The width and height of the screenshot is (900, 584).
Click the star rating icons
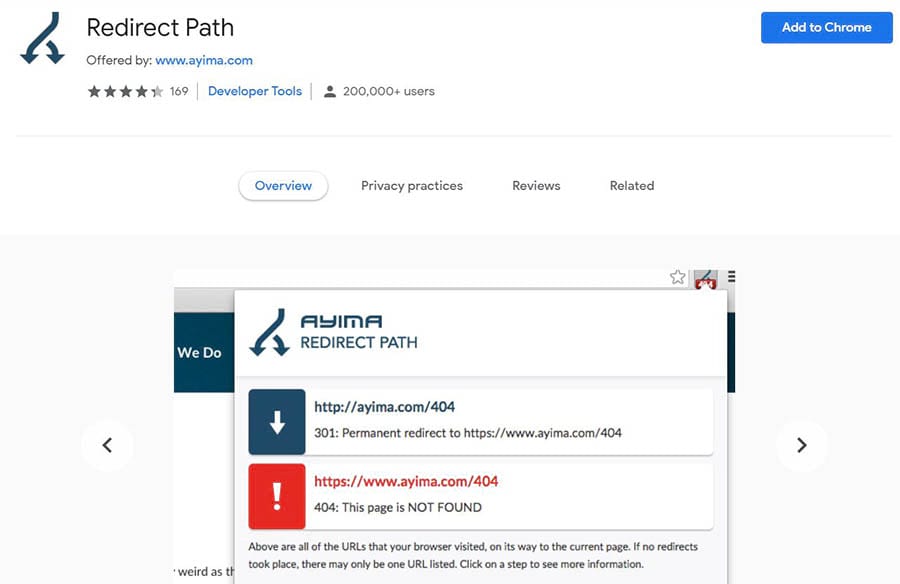coord(125,91)
